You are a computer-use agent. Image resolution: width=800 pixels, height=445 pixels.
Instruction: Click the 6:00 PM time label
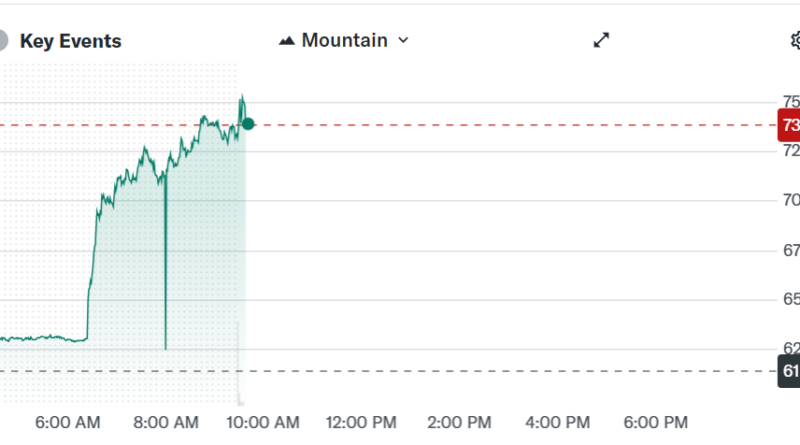click(x=655, y=422)
